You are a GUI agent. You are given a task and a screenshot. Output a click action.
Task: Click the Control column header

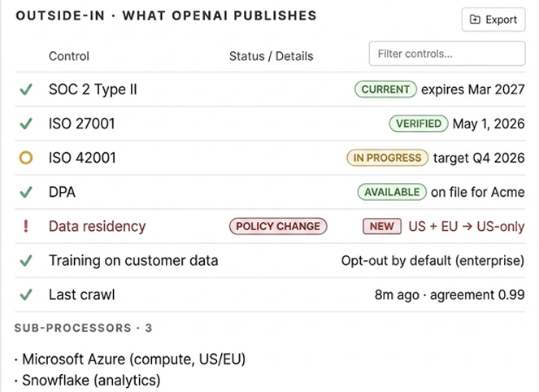(69, 56)
